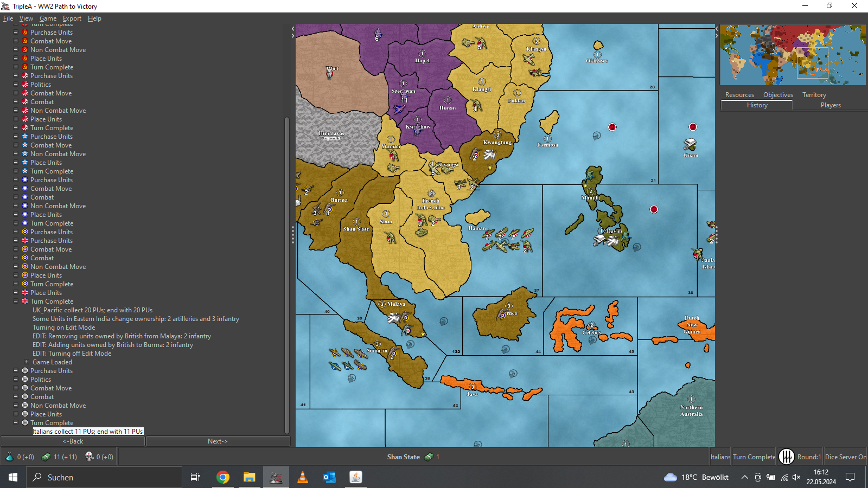Viewport: 868px width, 488px height.
Task: Select the transport ship unit at Guam
Action: click(690, 145)
